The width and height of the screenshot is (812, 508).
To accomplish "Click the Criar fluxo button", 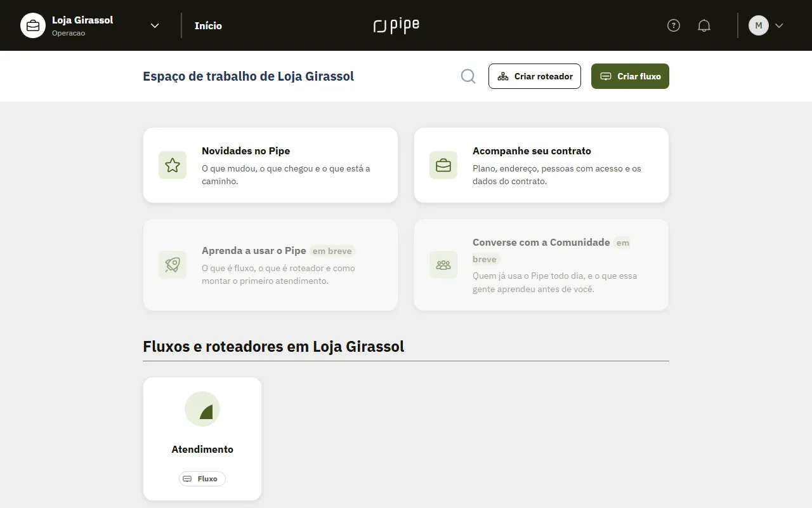I will click(630, 76).
